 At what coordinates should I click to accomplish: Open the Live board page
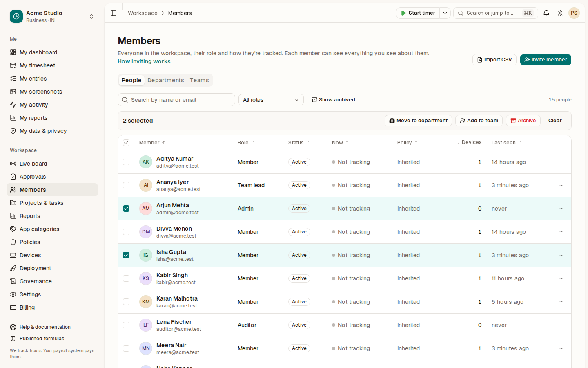(x=52, y=164)
